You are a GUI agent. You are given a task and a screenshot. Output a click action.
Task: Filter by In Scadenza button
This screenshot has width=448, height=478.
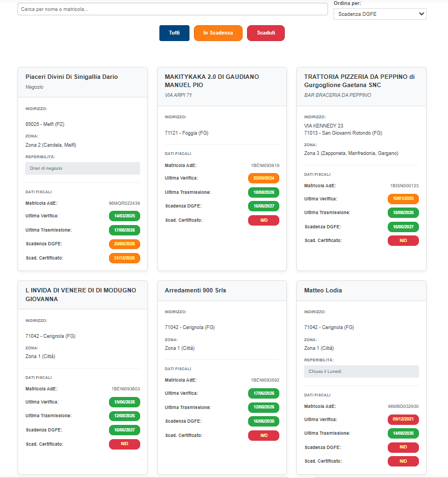pos(218,33)
